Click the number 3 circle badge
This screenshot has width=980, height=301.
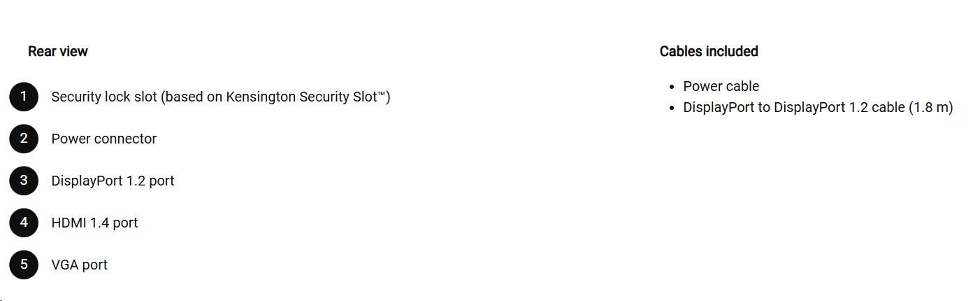[x=24, y=181]
